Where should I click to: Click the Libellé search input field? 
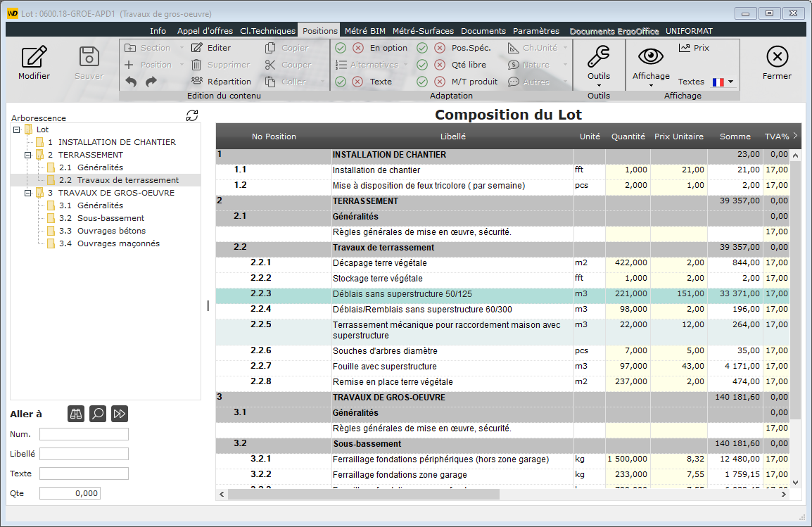tap(84, 454)
